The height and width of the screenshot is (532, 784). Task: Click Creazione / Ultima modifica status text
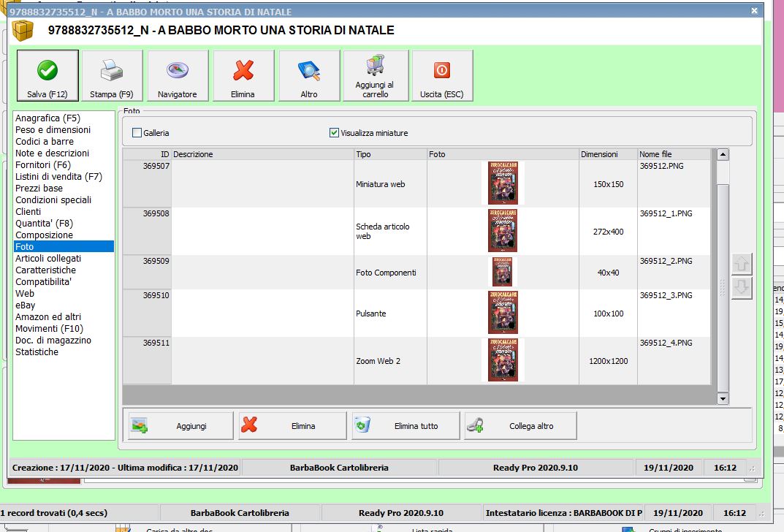point(125,468)
